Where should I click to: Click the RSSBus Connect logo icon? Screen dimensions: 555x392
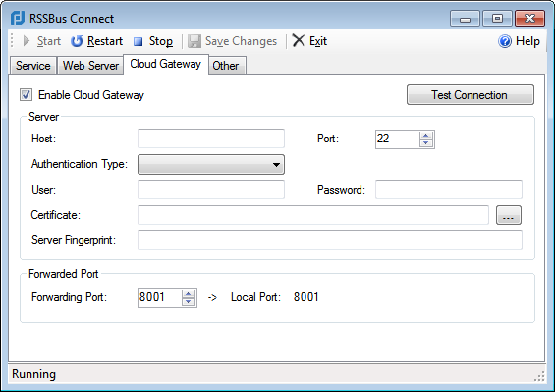tap(18, 18)
